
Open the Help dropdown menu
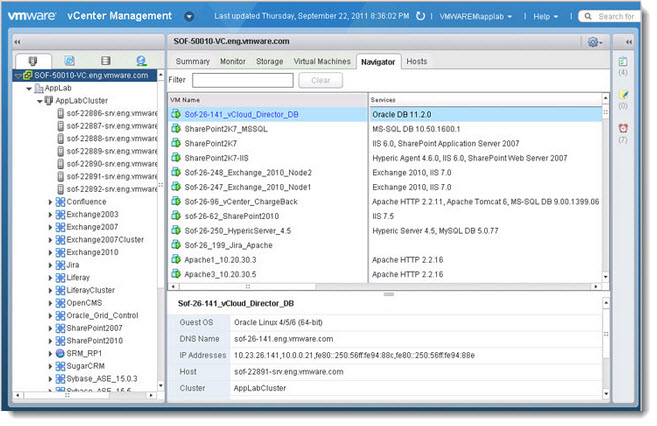click(x=546, y=16)
